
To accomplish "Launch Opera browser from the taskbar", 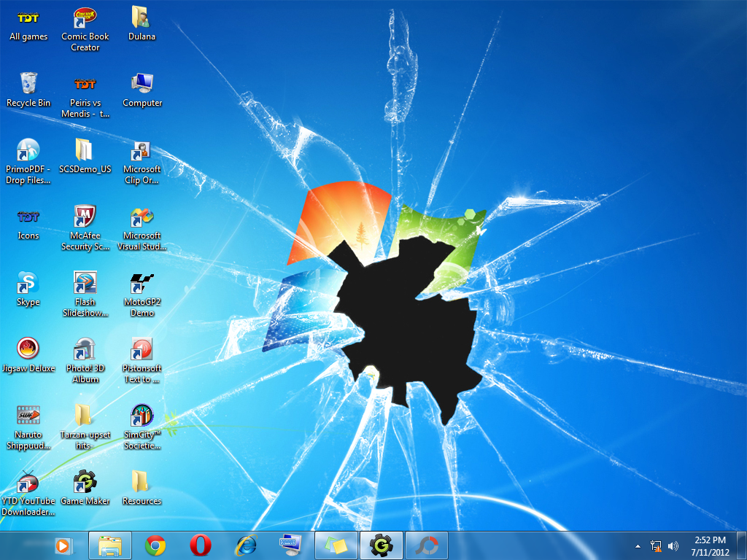I will tap(201, 545).
